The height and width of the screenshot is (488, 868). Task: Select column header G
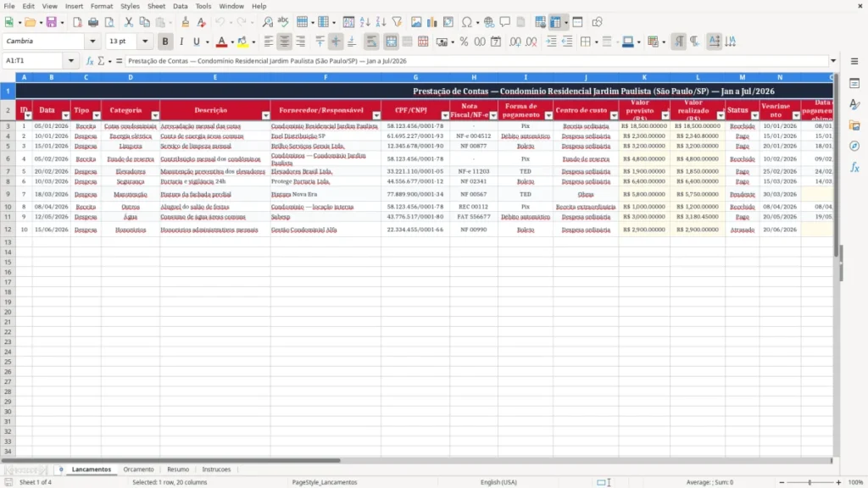click(415, 77)
